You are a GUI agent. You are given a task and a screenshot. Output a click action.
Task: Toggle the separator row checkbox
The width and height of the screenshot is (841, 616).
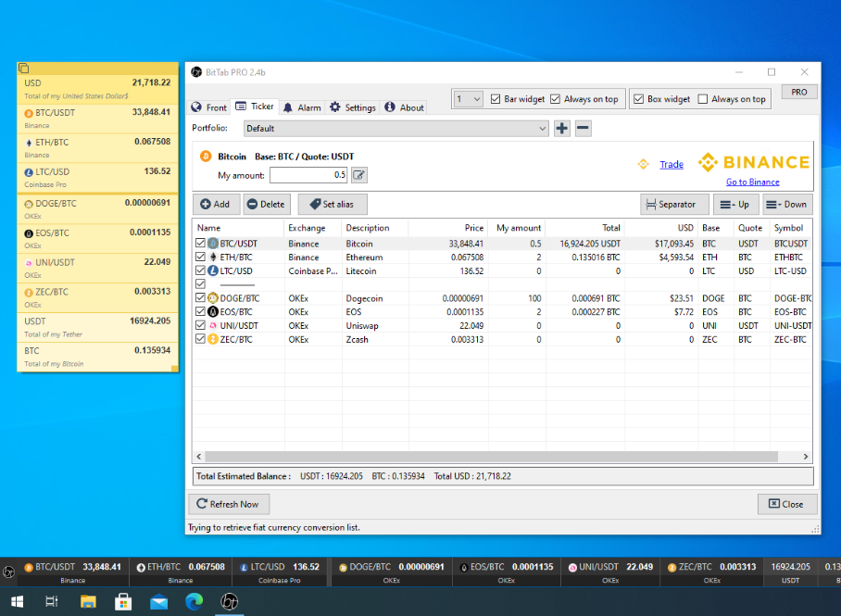coord(201,284)
